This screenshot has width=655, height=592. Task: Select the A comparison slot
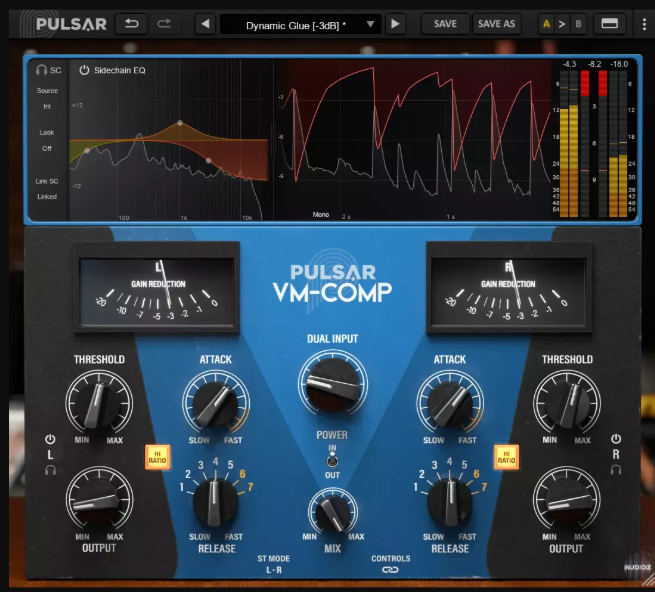(x=546, y=24)
